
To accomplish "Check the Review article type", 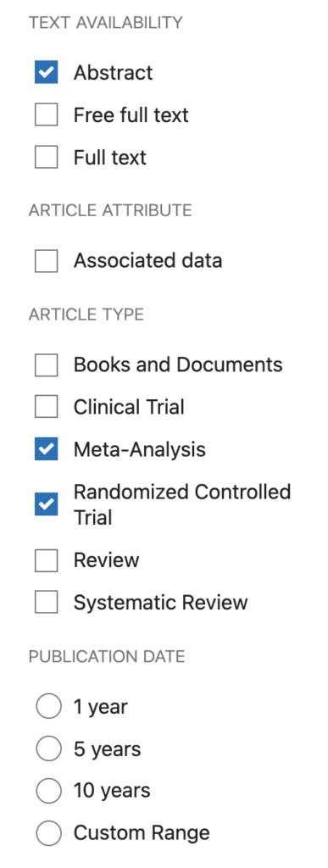I will [x=46, y=559].
